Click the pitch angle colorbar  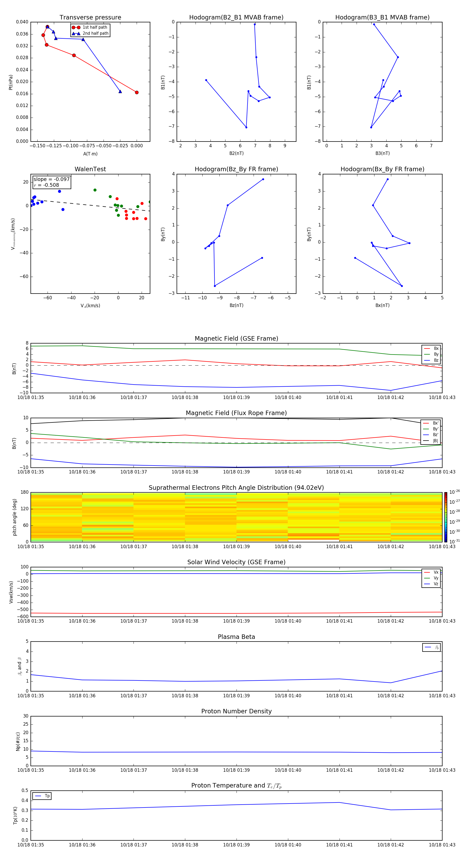[x=446, y=517]
